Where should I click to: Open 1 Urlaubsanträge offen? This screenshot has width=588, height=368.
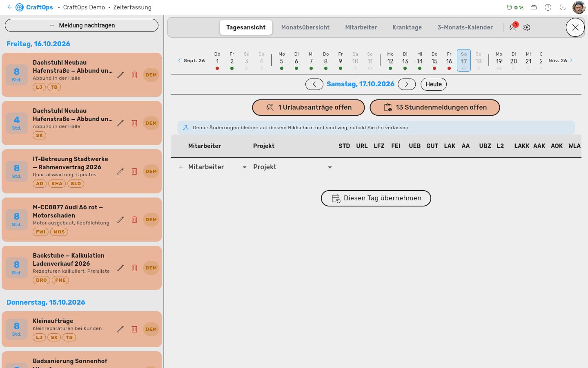308,108
